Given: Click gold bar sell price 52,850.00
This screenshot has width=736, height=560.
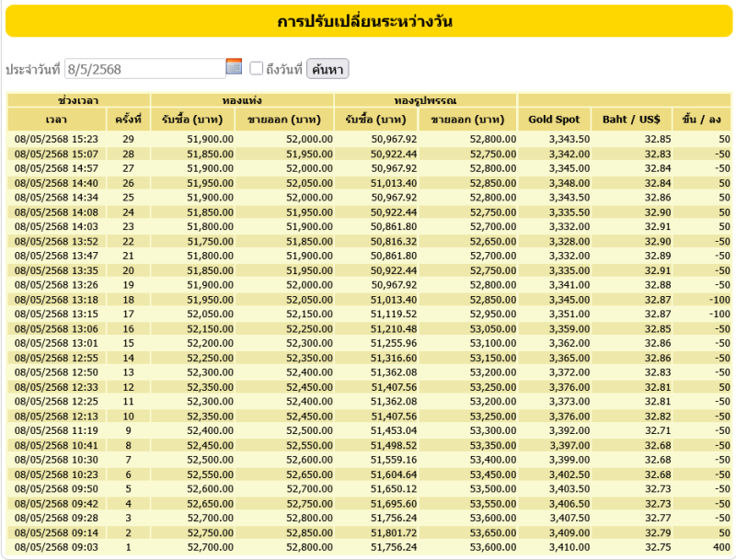Looking at the screenshot, I should click(x=309, y=532).
